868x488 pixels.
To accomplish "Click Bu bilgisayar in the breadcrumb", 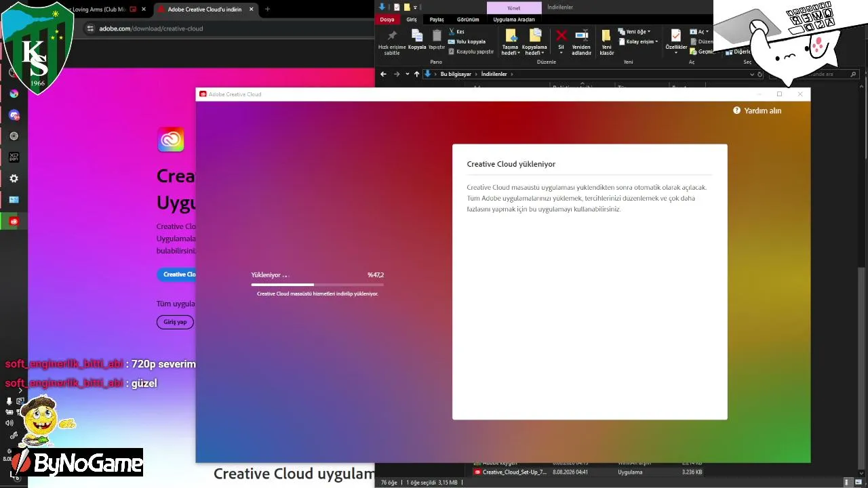I will [456, 74].
